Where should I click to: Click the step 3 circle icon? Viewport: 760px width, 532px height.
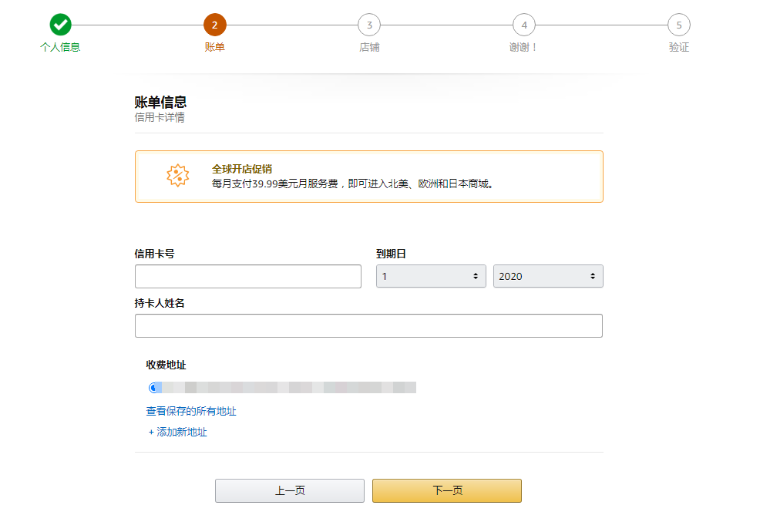pyautogui.click(x=369, y=25)
